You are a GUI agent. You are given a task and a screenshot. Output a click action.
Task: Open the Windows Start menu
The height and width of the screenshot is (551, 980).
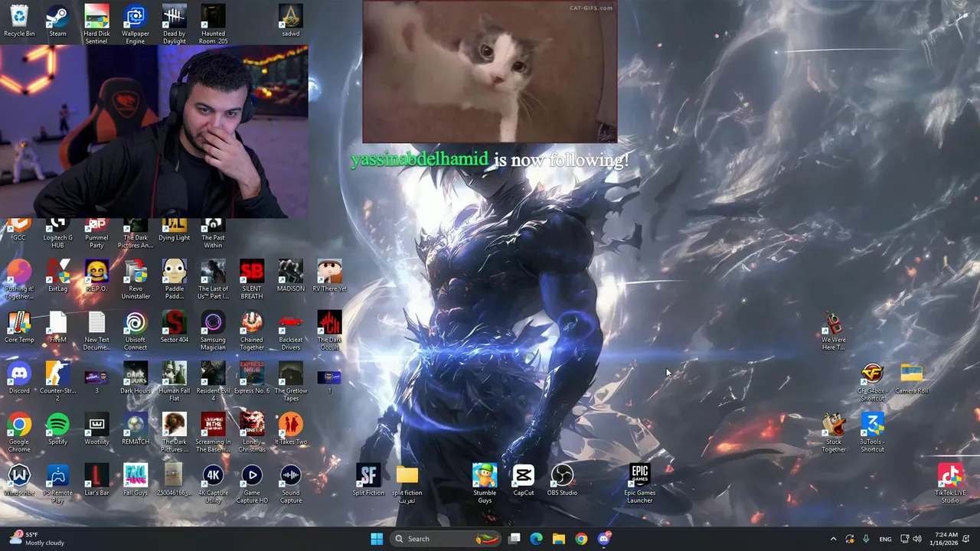[377, 539]
